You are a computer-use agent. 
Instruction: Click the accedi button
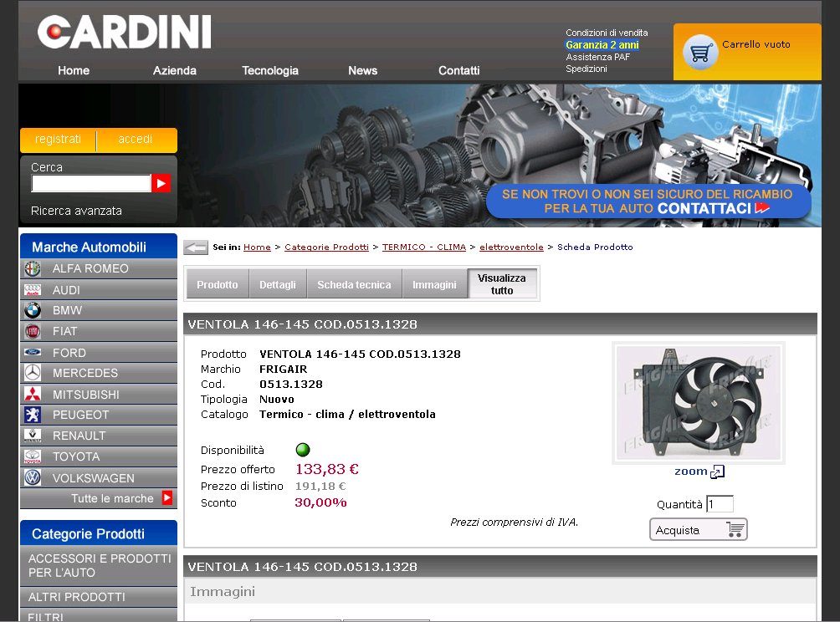(136, 139)
